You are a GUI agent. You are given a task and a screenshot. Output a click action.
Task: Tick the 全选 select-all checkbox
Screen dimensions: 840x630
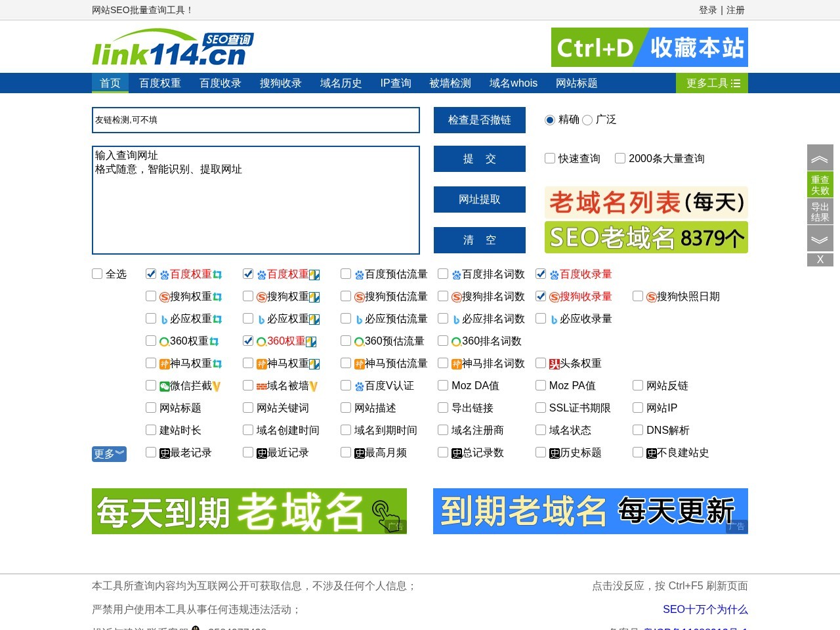(x=97, y=274)
